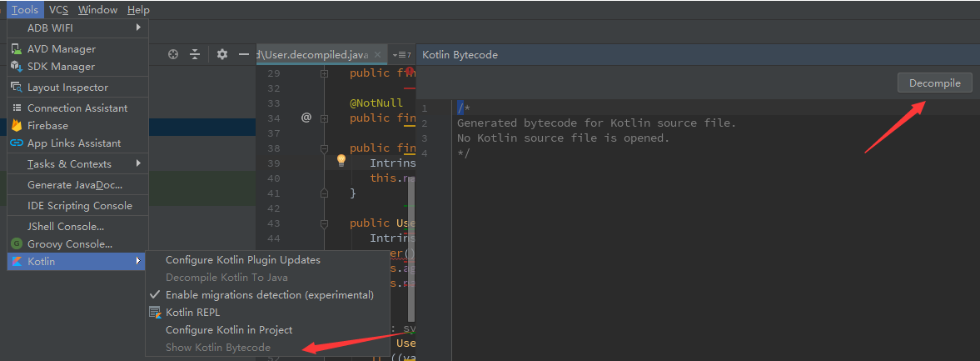Image resolution: width=980 pixels, height=361 pixels.
Task: Expand folded code block at line 34
Action: 324,118
